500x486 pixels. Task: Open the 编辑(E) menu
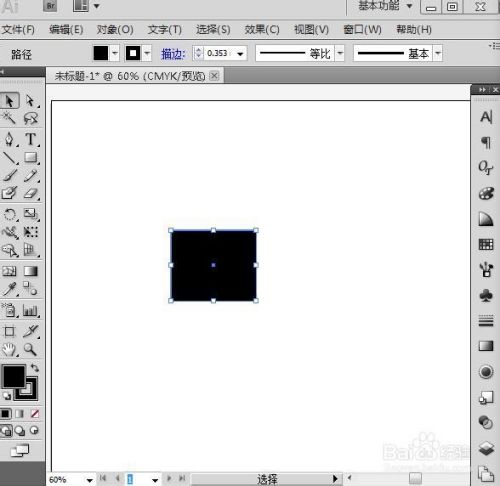coord(66,30)
